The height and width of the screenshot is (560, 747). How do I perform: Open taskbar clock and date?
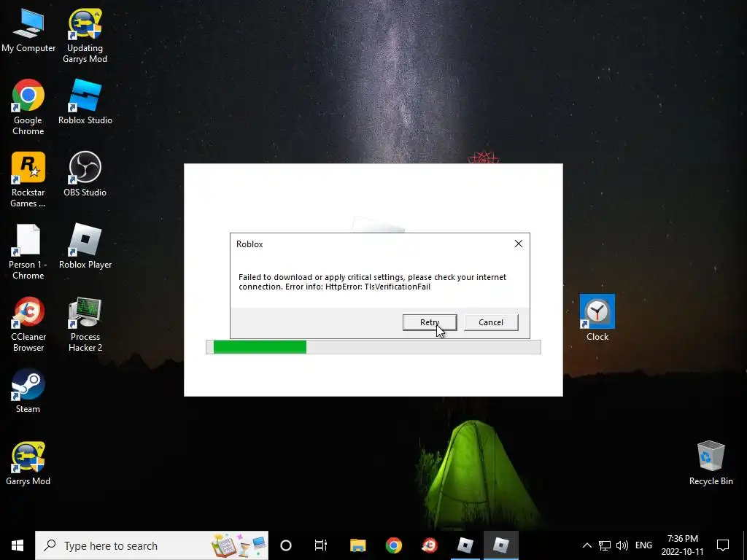point(682,545)
